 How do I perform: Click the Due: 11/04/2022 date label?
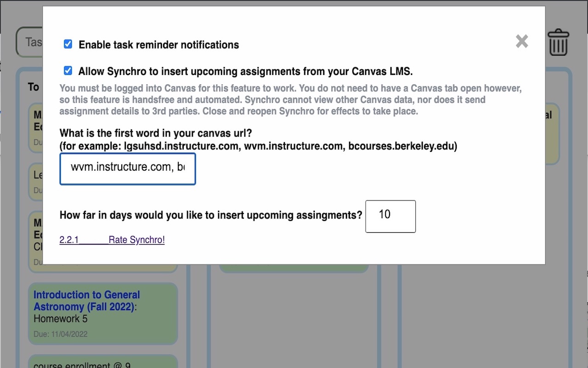(60, 334)
